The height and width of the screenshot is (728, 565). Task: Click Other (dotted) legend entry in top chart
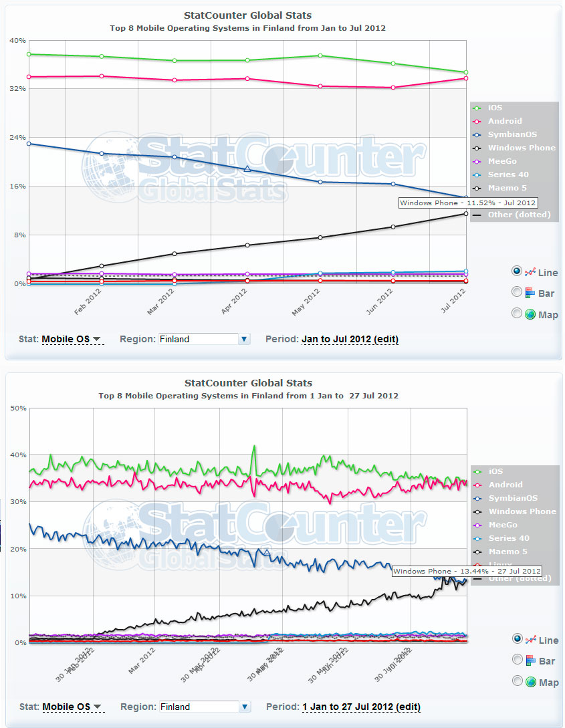tap(512, 215)
